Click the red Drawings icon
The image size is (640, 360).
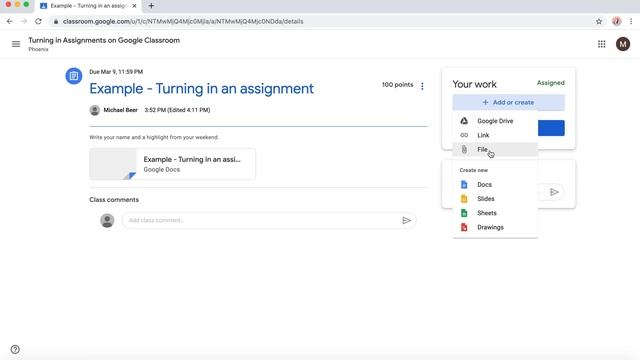pos(464,227)
